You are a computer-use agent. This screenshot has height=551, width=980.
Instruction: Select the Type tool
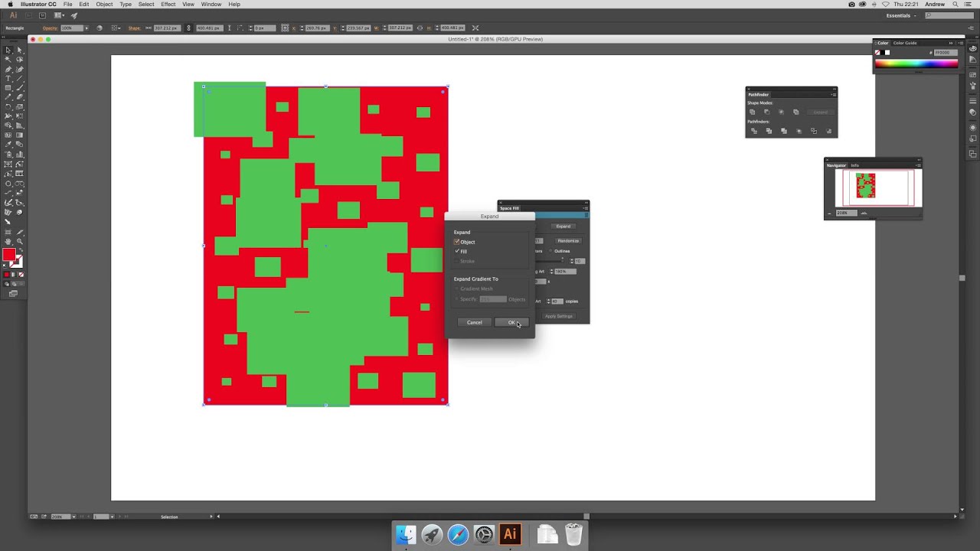coord(8,79)
